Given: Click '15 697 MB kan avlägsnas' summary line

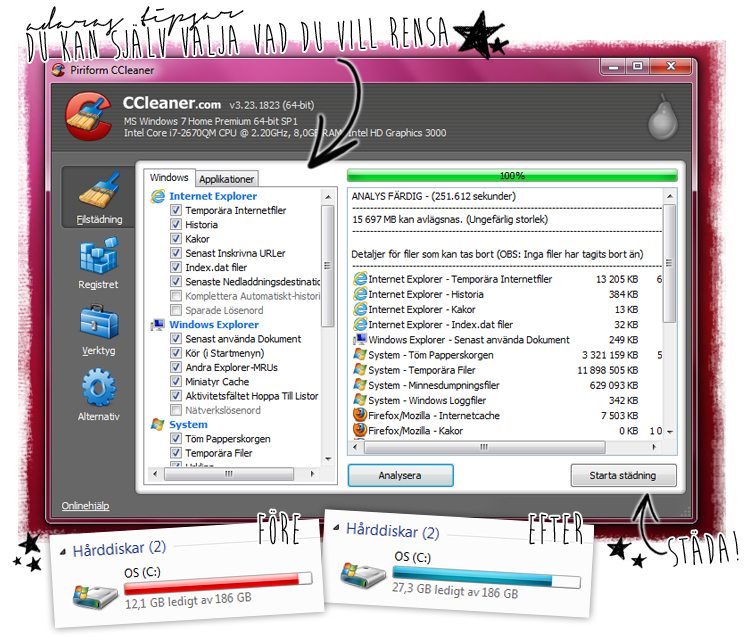Looking at the screenshot, I should pyautogui.click(x=450, y=220).
